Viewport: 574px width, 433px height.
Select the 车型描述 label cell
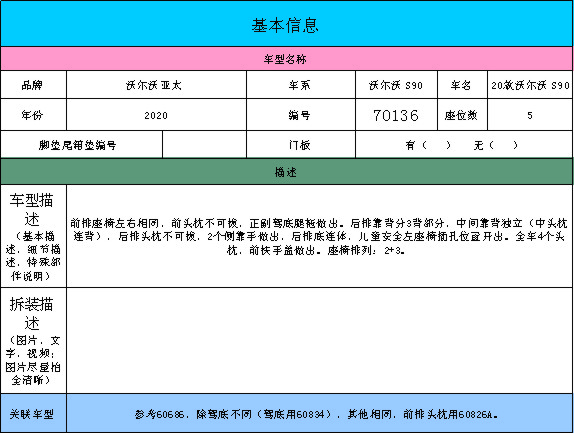tap(33, 236)
